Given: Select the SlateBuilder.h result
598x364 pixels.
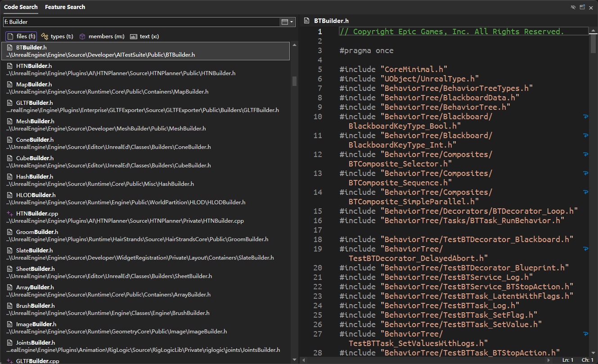Looking at the screenshot, I should coord(35,251).
